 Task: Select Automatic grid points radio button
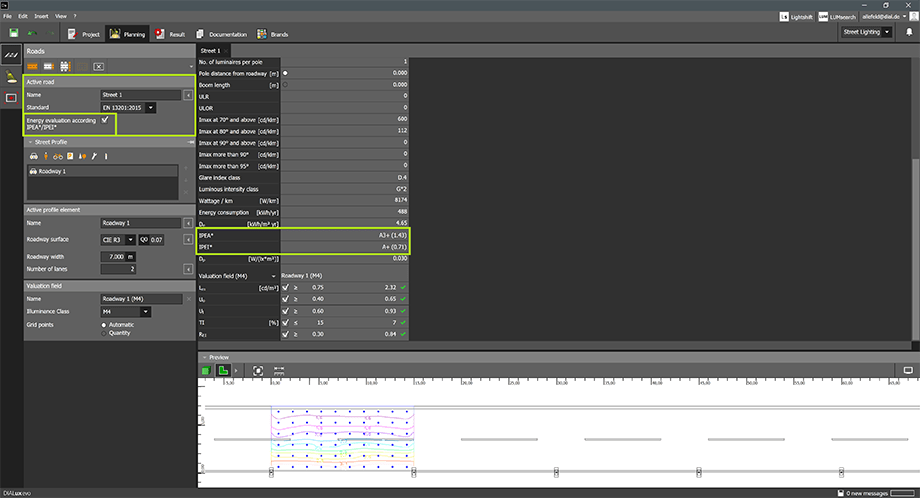[x=104, y=324]
